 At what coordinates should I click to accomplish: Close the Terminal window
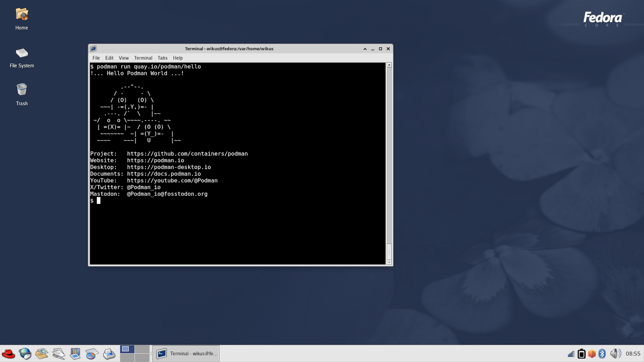click(388, 49)
